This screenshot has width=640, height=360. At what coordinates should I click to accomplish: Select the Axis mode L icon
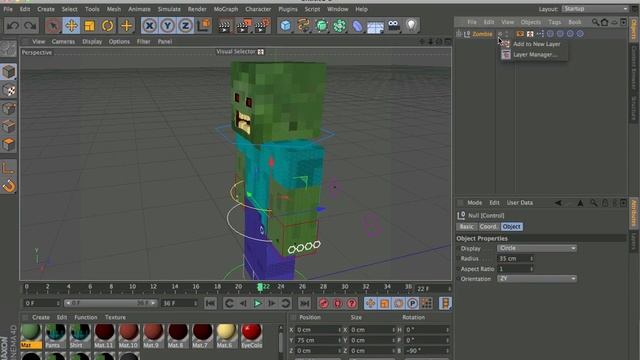9,168
